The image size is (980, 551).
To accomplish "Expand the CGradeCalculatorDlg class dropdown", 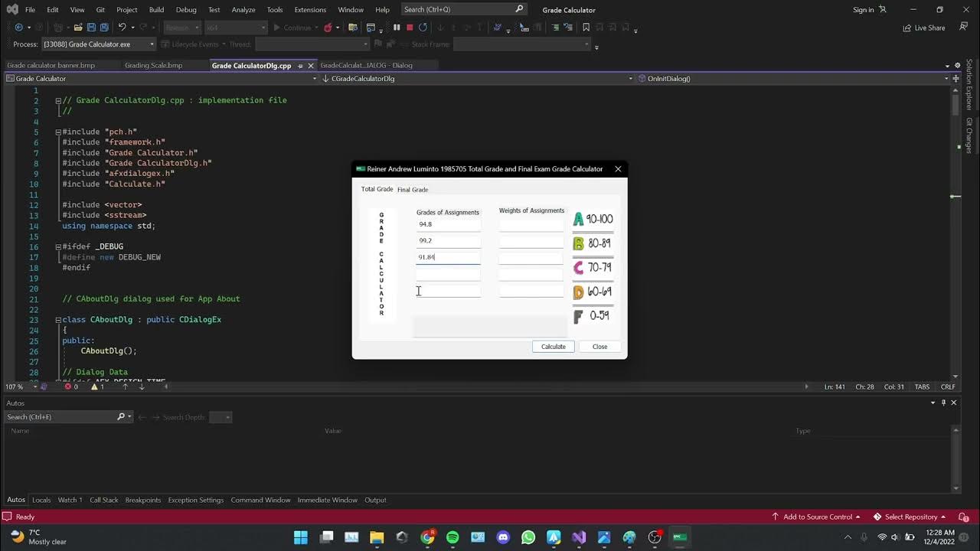I will (631, 79).
